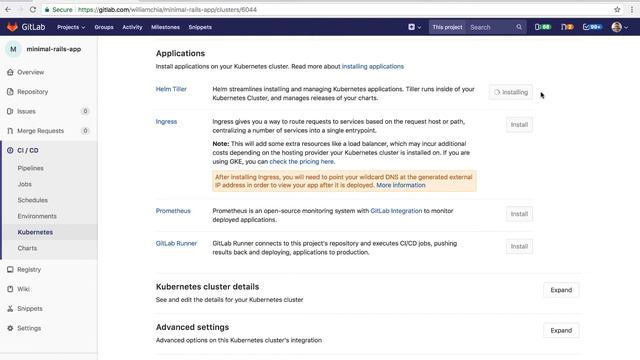This screenshot has width=640, height=360.
Task: Open the Ingress link
Action: (166, 122)
